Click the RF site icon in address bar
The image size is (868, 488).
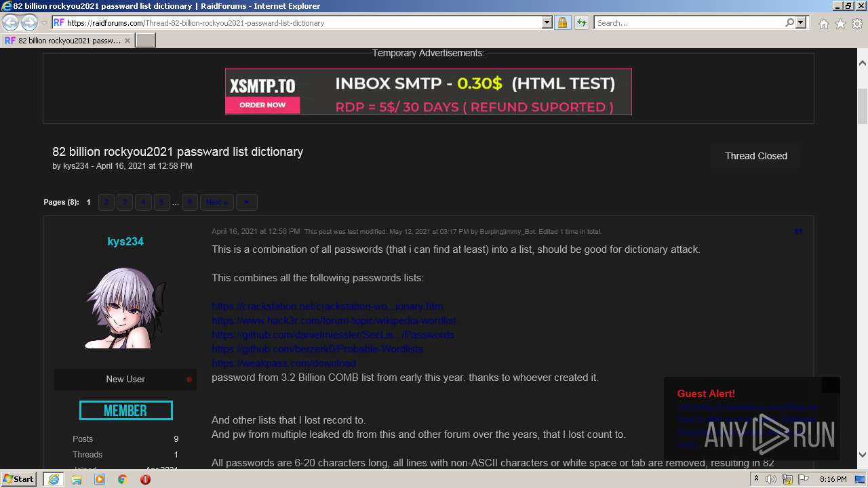coord(59,22)
